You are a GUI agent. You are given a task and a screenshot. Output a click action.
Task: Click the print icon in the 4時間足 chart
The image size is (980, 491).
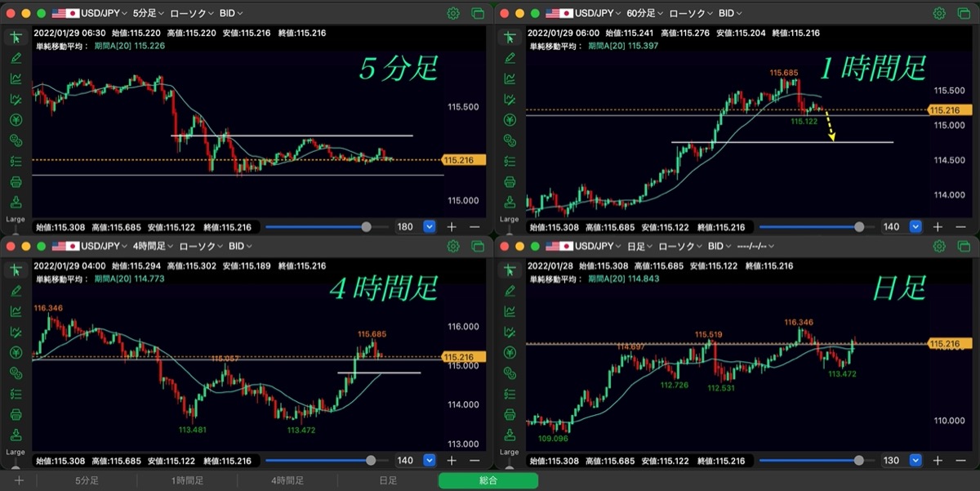16,414
